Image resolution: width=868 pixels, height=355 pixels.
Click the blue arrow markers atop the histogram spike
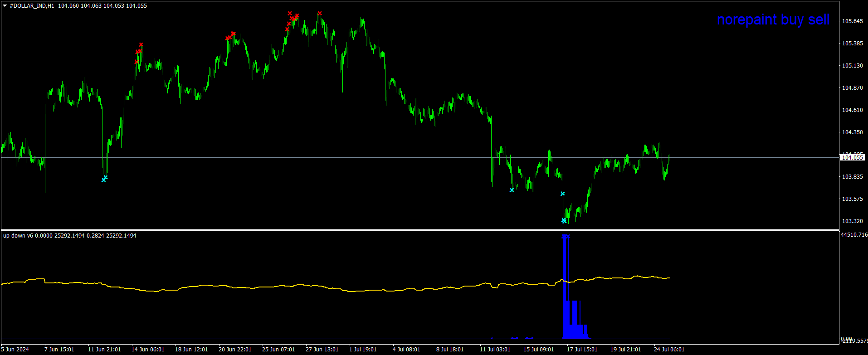click(x=566, y=236)
